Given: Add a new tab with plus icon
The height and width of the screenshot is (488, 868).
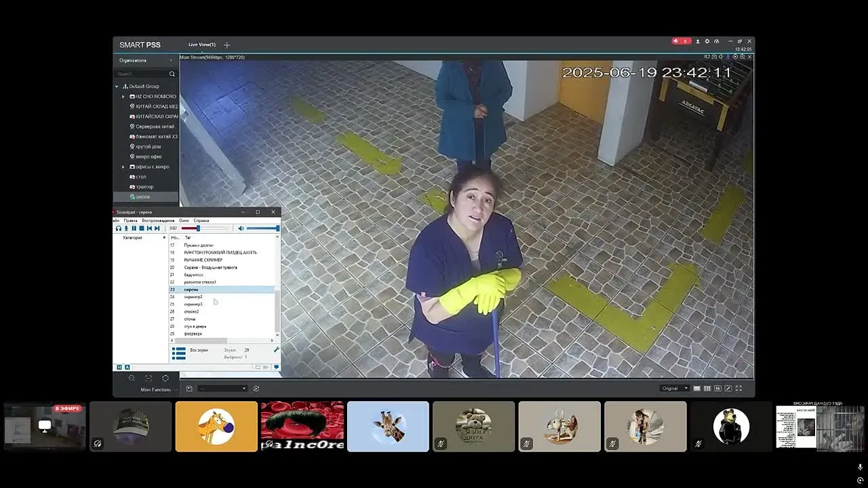Looking at the screenshot, I should point(227,45).
